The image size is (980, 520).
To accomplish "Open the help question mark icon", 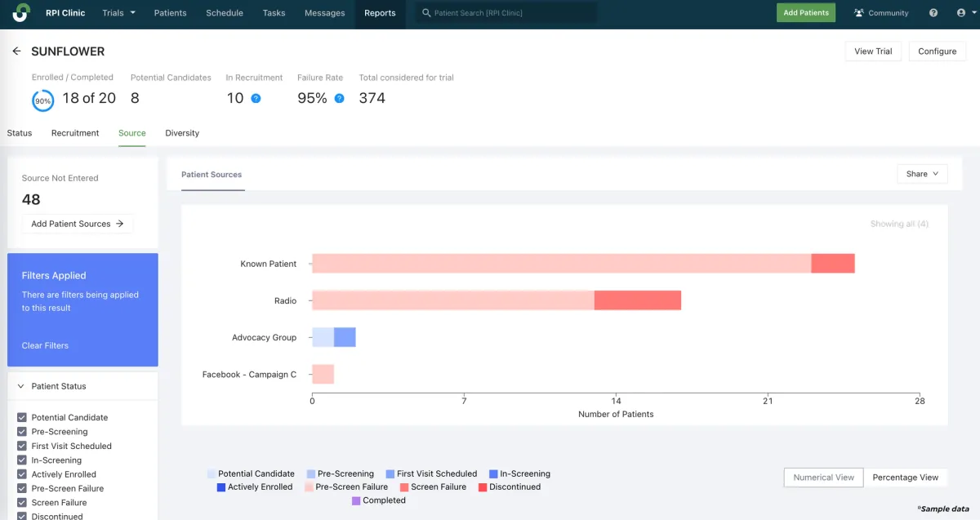I will point(933,13).
